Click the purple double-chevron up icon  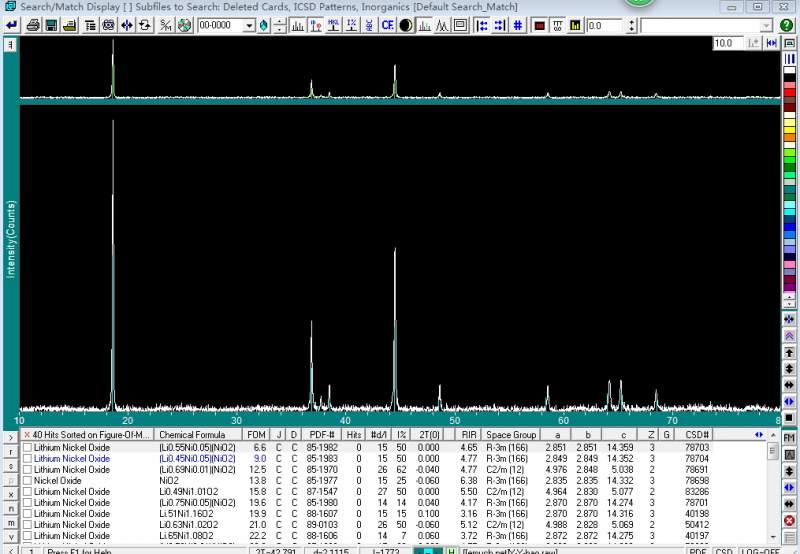pyautogui.click(x=789, y=336)
